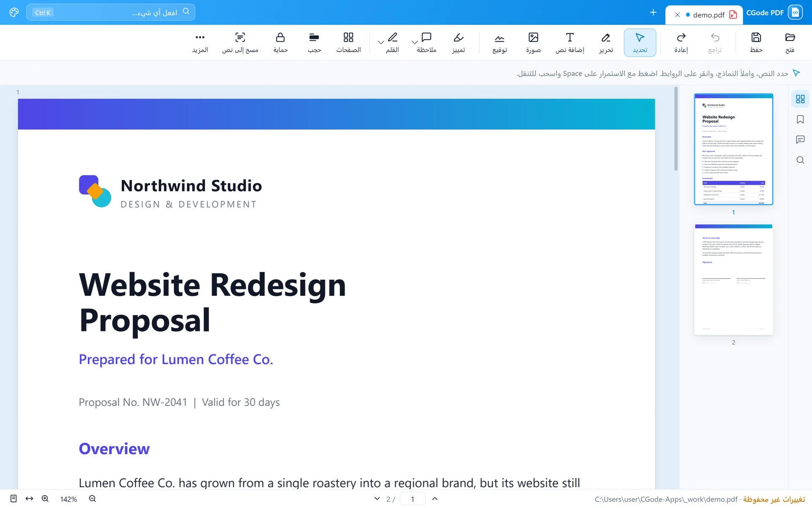Select page 1 thumbnail
The width and height of the screenshot is (812, 508).
point(733,149)
